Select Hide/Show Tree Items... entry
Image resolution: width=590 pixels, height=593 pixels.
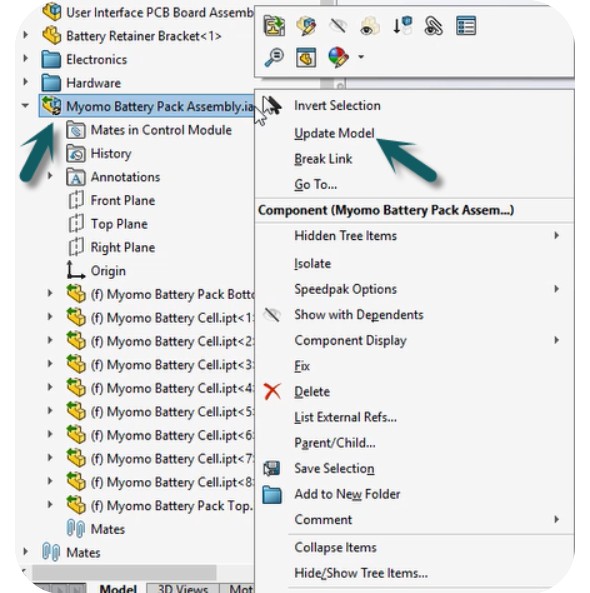pos(361,573)
